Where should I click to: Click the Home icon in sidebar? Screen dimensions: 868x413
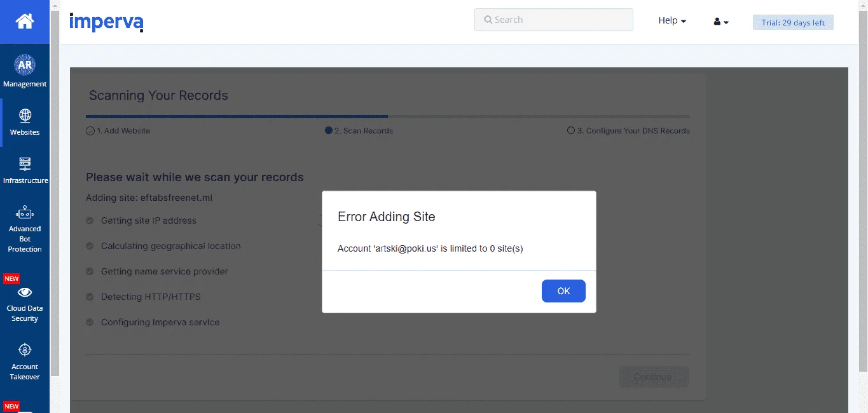coord(25,22)
